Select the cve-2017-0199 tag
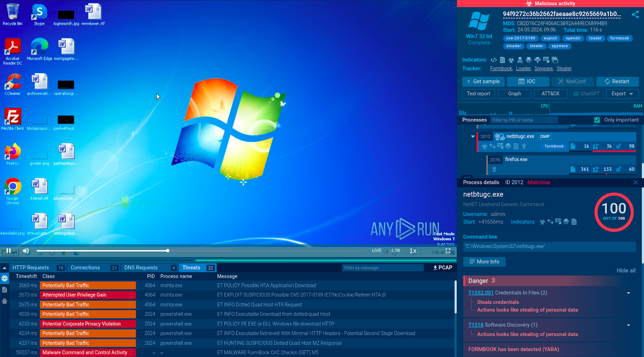Image resolution: width=644 pixels, height=357 pixels. pyautogui.click(x=520, y=38)
